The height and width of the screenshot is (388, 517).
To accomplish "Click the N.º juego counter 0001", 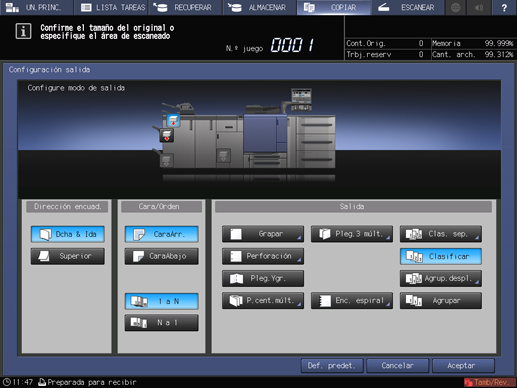I will click(x=292, y=45).
